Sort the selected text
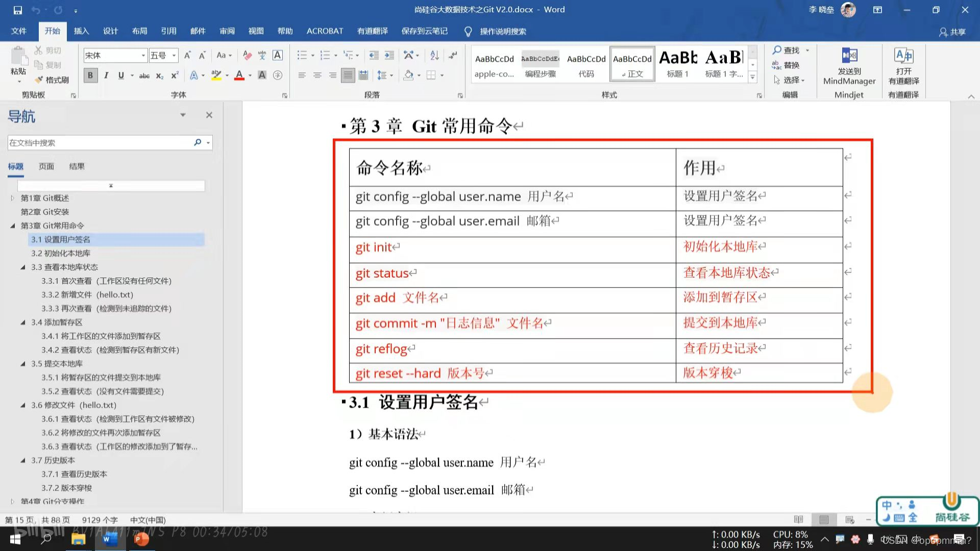The height and width of the screenshot is (551, 980). (434, 55)
